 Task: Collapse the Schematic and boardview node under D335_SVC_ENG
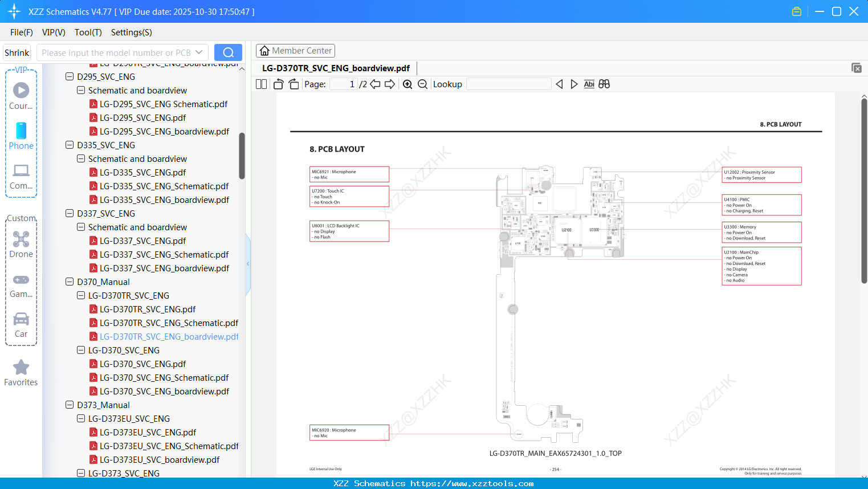(x=80, y=158)
